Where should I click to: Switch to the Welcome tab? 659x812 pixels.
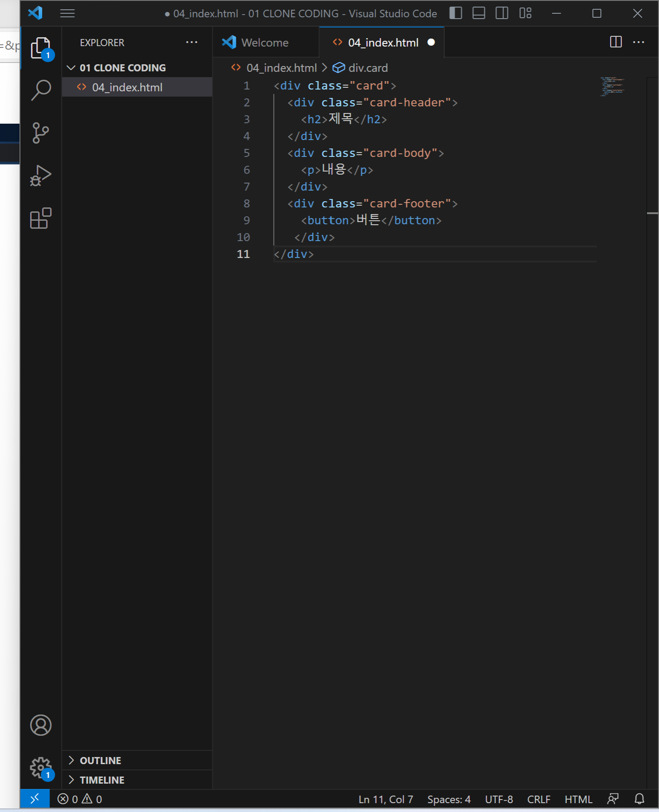point(265,43)
